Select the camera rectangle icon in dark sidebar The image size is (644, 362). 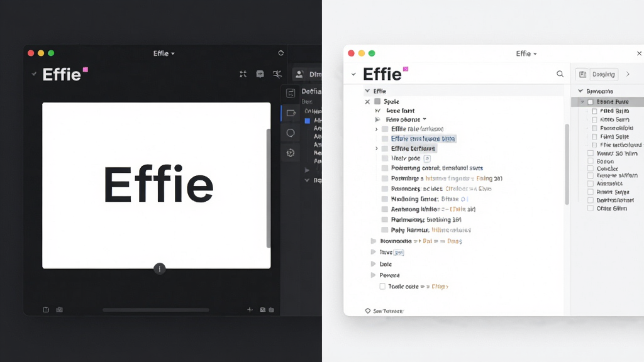291,113
